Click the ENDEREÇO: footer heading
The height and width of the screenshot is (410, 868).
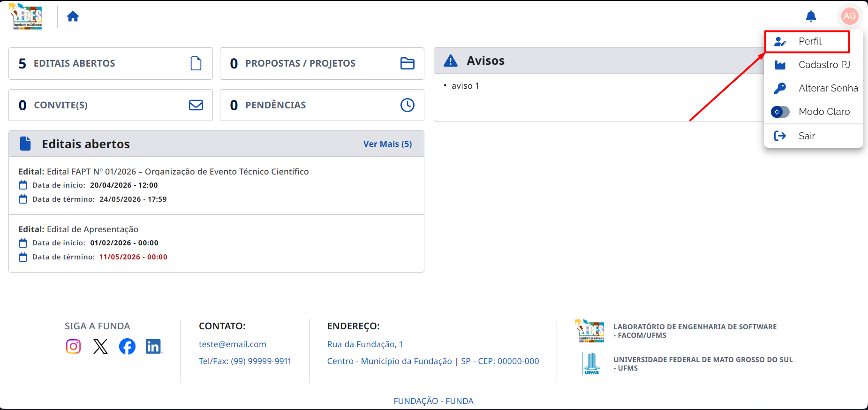click(x=354, y=326)
